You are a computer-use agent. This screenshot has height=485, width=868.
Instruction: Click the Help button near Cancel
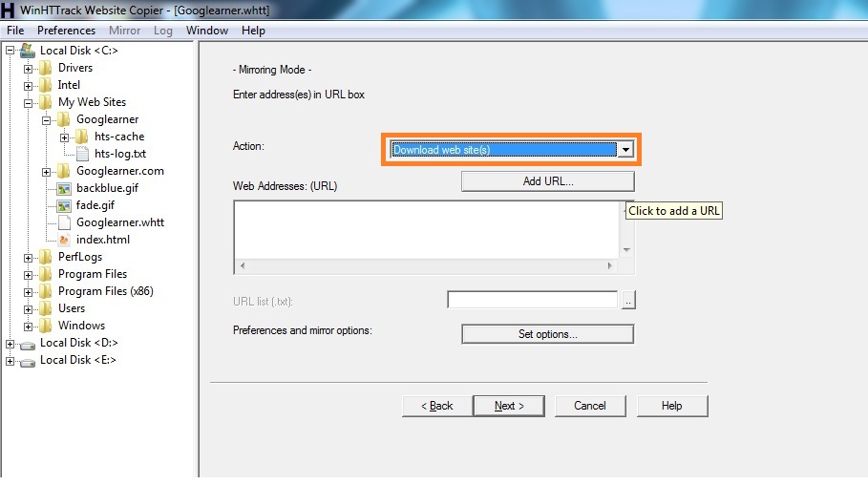click(x=672, y=406)
